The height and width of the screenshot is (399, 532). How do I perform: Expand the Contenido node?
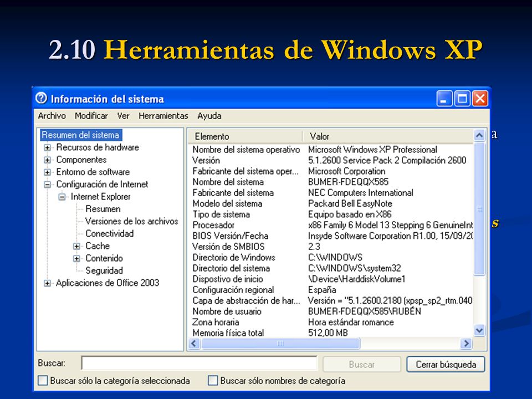(x=76, y=259)
